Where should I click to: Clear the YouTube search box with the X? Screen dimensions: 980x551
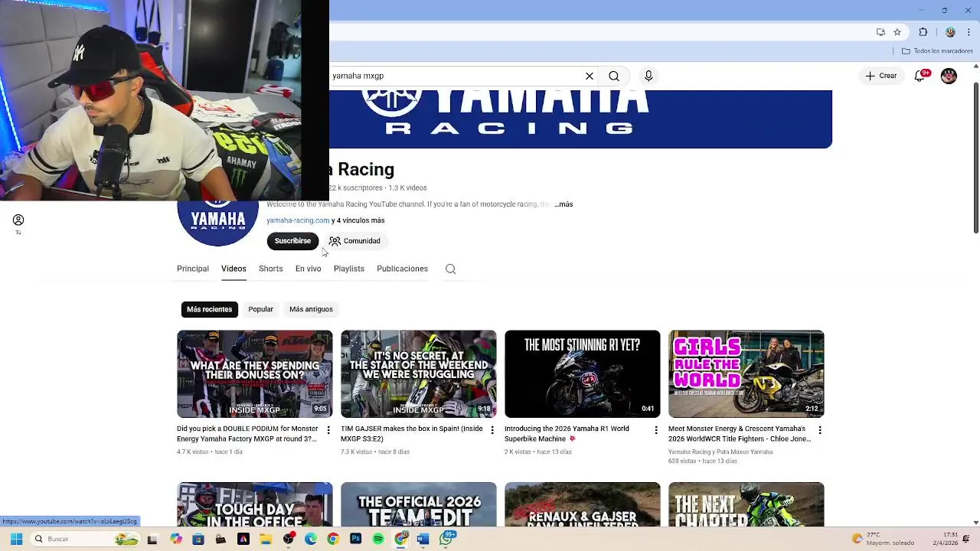pos(590,76)
